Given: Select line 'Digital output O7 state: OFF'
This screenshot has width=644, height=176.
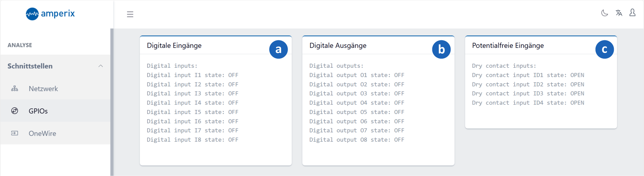Looking at the screenshot, I should [357, 130].
